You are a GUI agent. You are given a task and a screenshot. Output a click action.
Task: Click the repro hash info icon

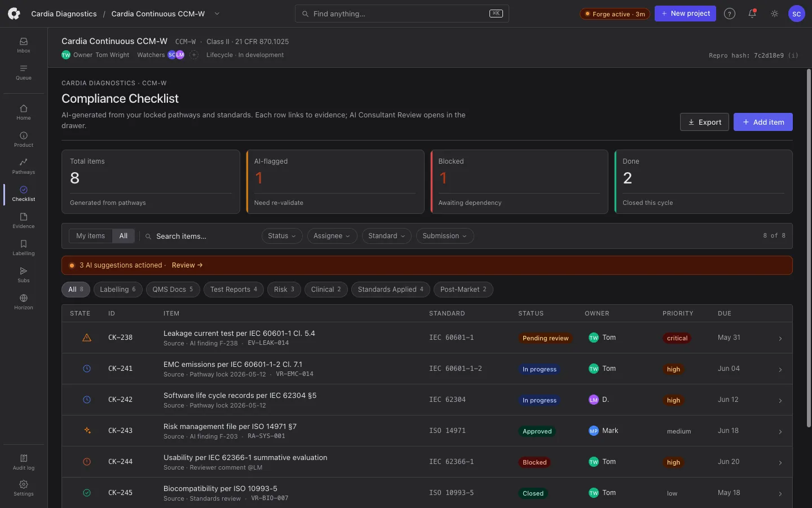point(793,55)
